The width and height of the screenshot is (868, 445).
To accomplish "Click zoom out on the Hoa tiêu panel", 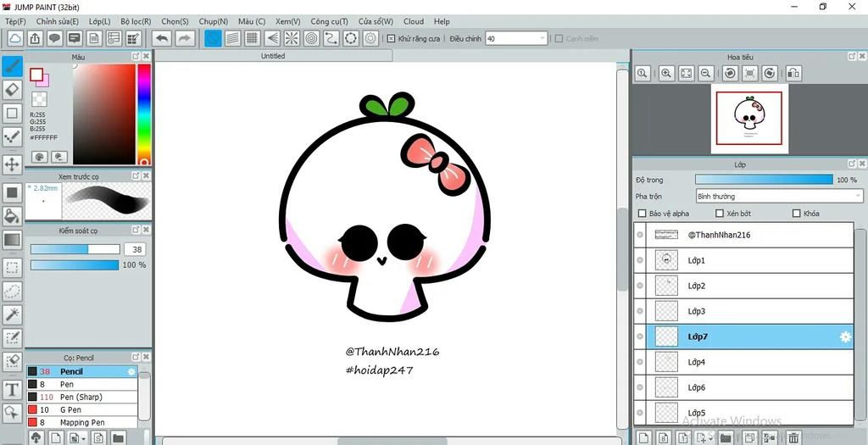I will [x=705, y=73].
